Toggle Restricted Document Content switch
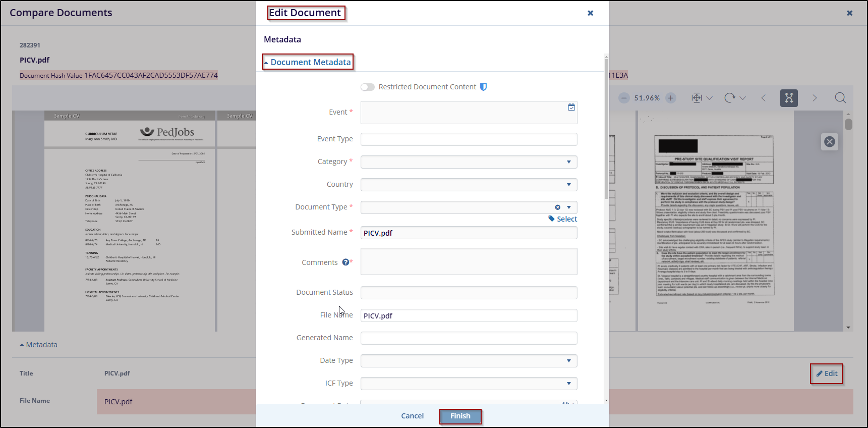This screenshot has height=428, width=868. [368, 87]
